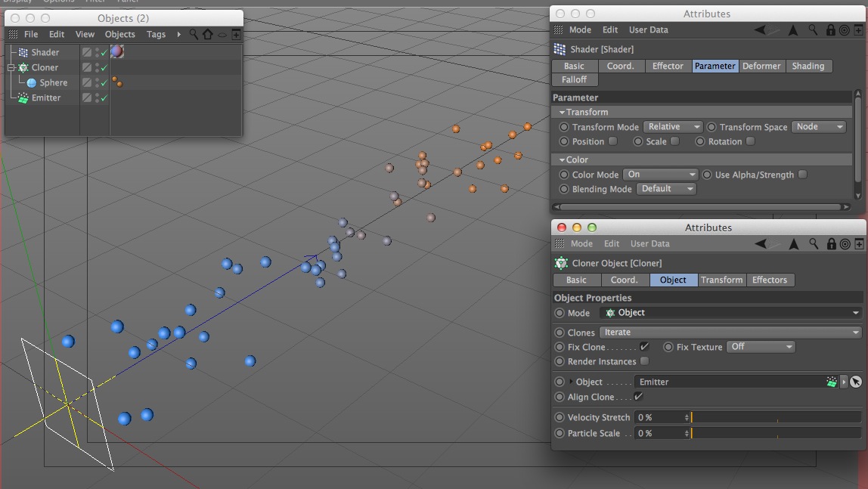Toggle the lock icon in Cloner Attributes panel
Image resolution: width=868 pixels, height=489 pixels.
click(x=831, y=244)
